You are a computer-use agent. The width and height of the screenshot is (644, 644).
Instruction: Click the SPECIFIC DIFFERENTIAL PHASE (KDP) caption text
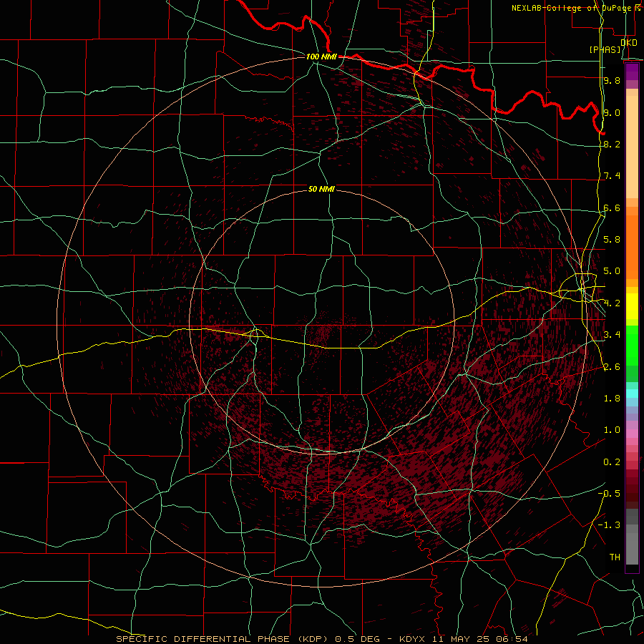click(223, 639)
